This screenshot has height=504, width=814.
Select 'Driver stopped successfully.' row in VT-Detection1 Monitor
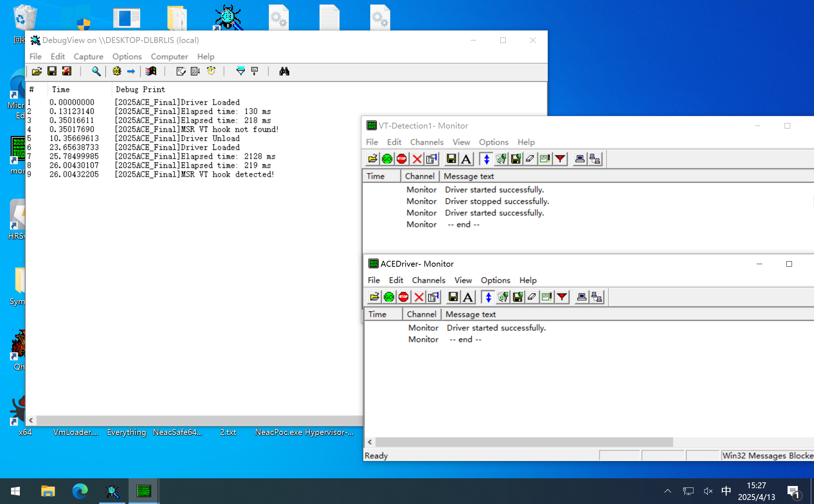click(588, 201)
